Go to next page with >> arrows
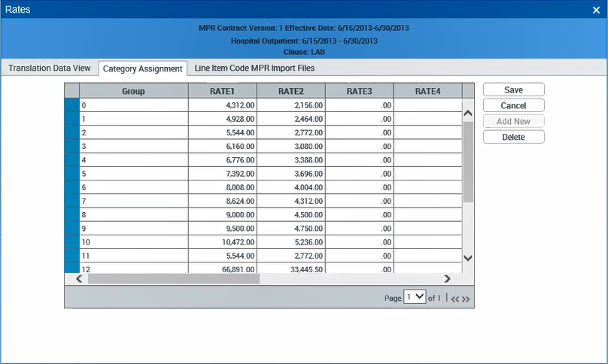The image size is (608, 364). point(466,299)
